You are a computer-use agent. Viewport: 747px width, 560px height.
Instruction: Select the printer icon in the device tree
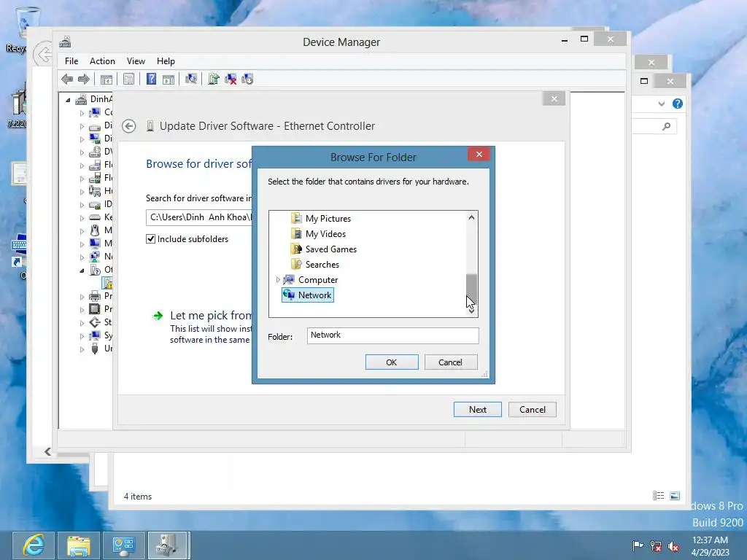[x=95, y=296]
